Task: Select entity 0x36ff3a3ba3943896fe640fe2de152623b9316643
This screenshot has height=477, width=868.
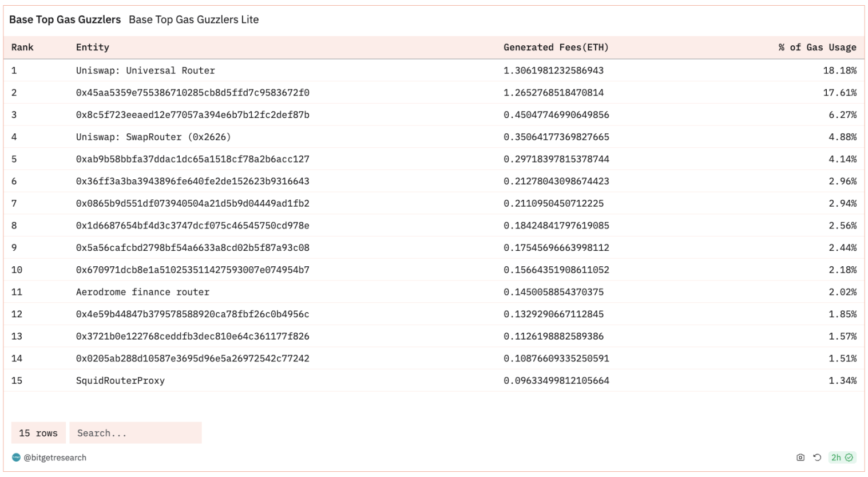Action: click(193, 181)
